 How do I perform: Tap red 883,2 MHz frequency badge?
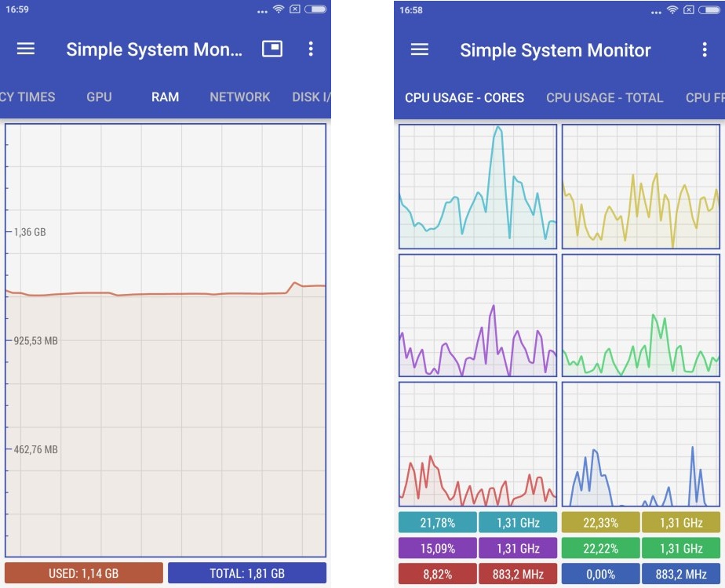tap(518, 574)
